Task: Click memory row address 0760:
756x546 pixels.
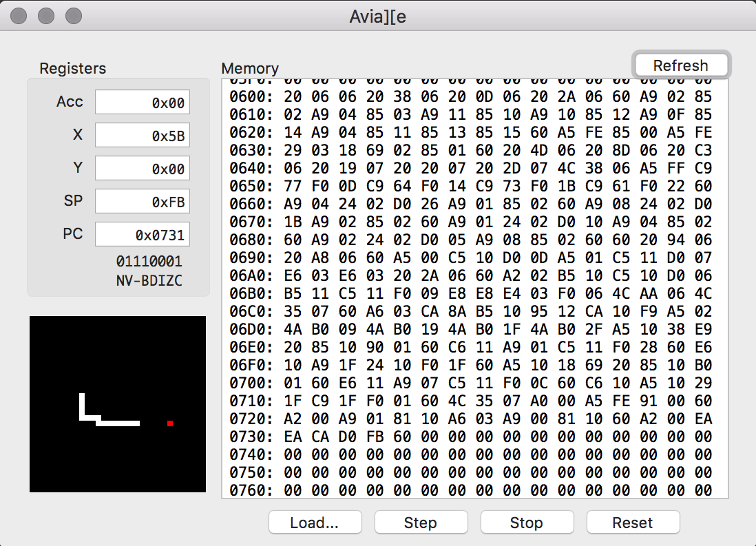Action: coord(251,490)
